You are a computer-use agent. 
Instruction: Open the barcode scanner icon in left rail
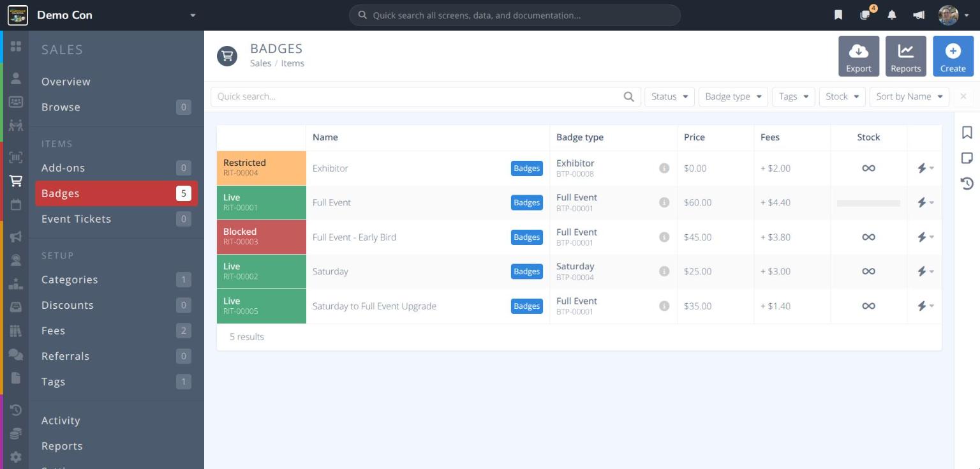(x=16, y=157)
